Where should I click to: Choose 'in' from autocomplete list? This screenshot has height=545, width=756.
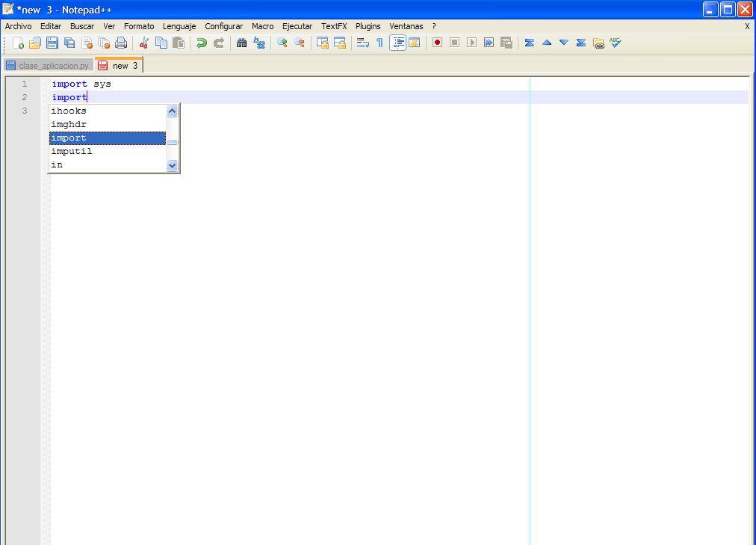108,165
